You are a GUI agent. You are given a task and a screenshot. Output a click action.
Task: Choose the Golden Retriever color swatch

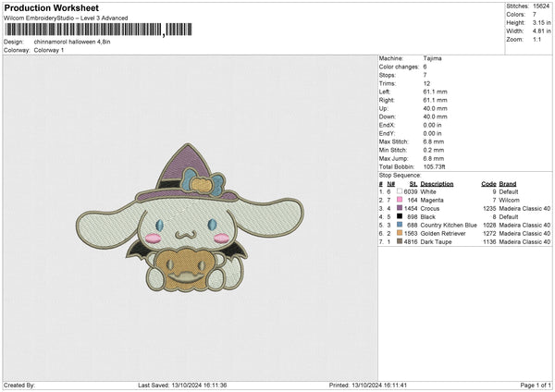(x=401, y=233)
